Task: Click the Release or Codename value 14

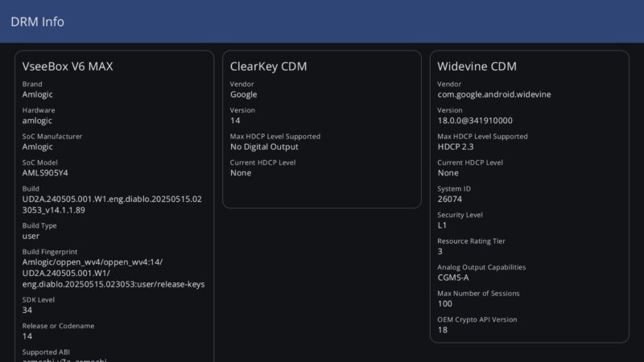Action: point(27,336)
